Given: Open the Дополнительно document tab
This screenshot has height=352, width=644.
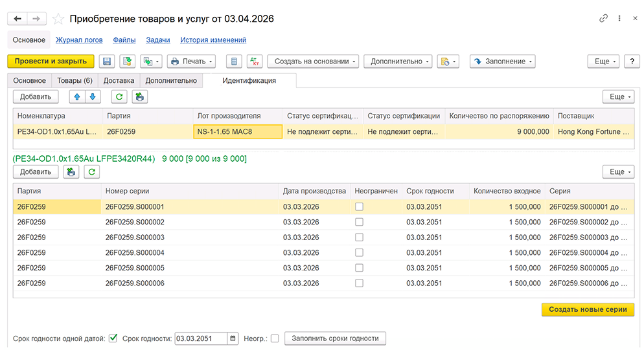Looking at the screenshot, I should pos(171,80).
